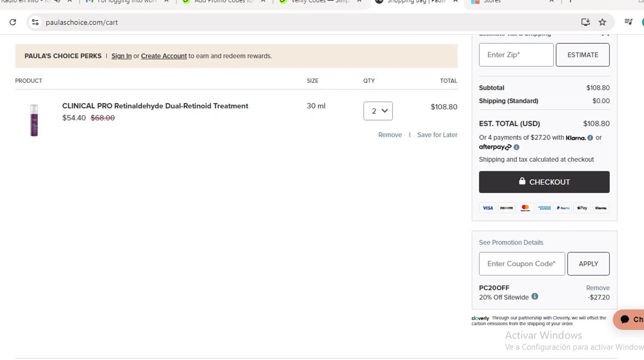Open the media control icon in toolbar
This screenshot has width=644, height=360.
pos(629,22)
